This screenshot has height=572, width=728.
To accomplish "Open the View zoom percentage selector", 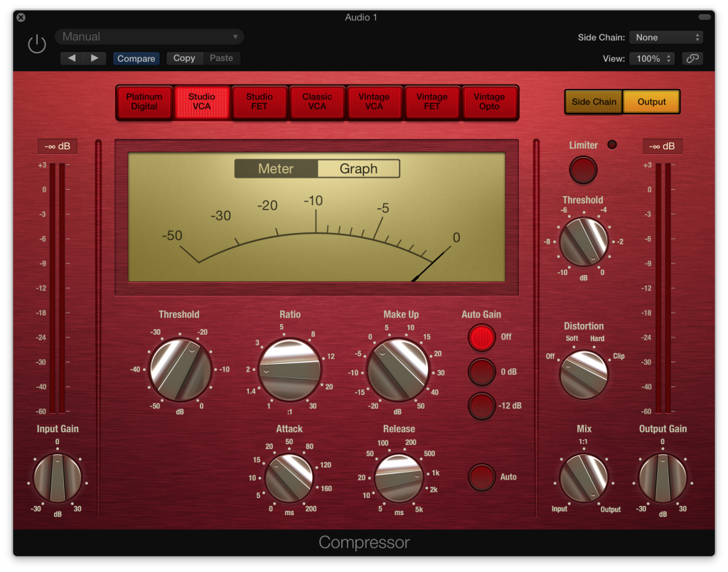I will [651, 59].
